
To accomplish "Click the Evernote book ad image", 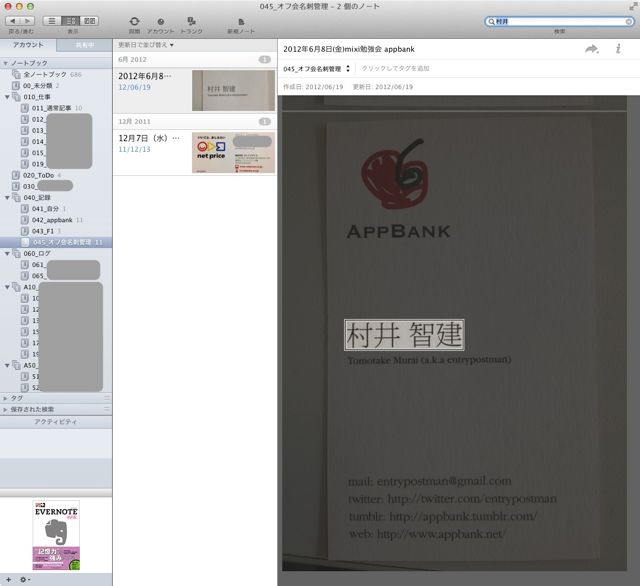I will 56,535.
